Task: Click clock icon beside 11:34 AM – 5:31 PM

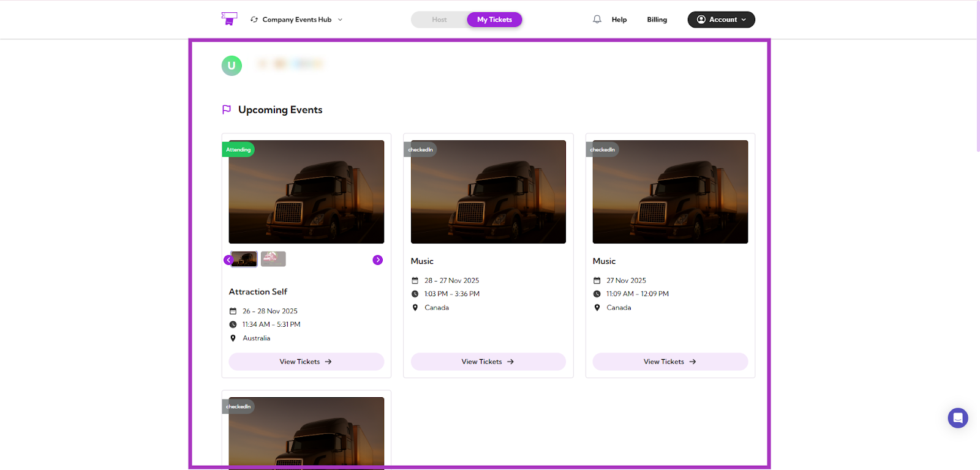Action: click(x=233, y=325)
